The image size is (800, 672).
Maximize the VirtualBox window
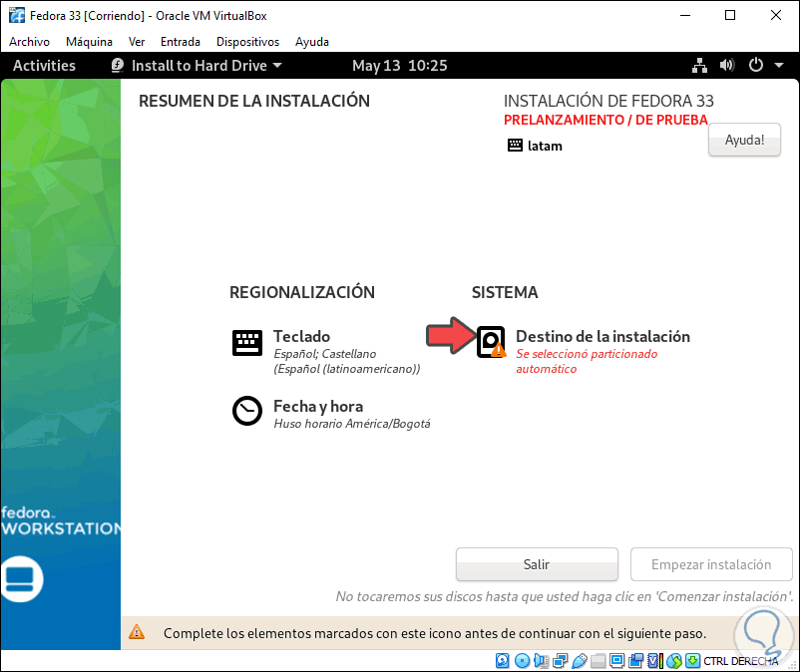[x=730, y=15]
